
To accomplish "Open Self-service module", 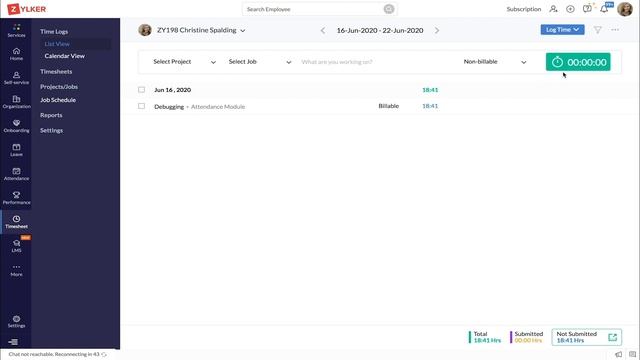I will tap(16, 78).
